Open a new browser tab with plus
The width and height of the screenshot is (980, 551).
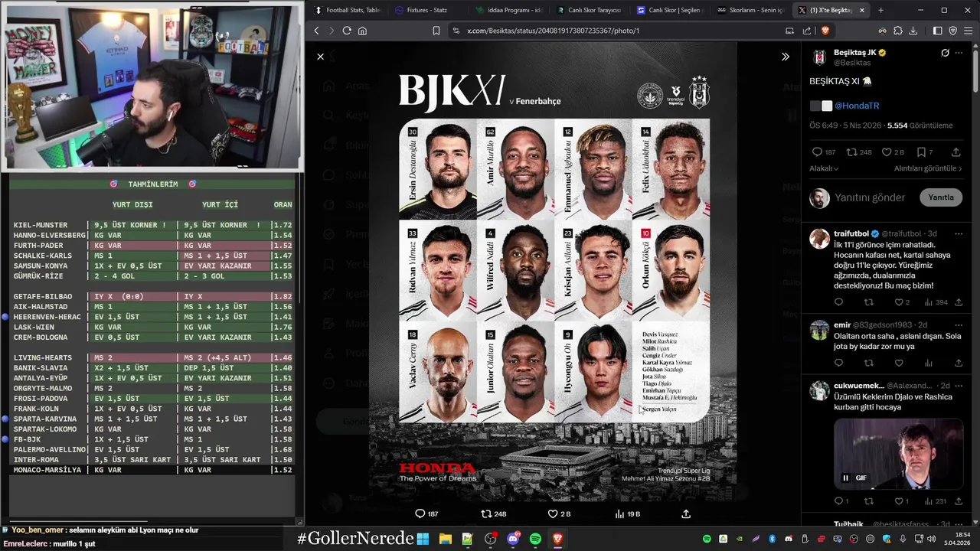tap(880, 10)
